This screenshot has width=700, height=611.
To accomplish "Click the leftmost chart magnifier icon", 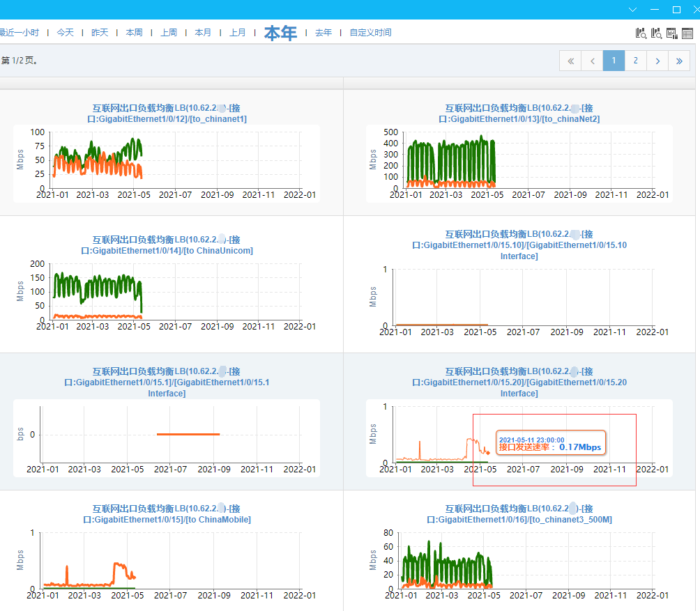I will (x=641, y=33).
